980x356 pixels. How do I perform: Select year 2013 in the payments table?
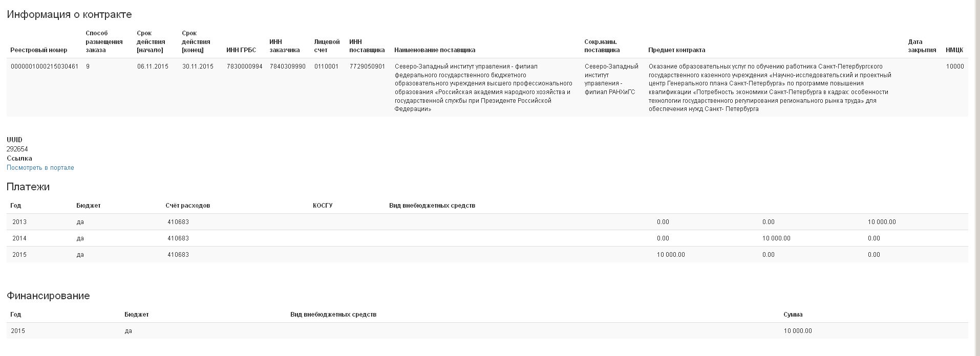19,222
